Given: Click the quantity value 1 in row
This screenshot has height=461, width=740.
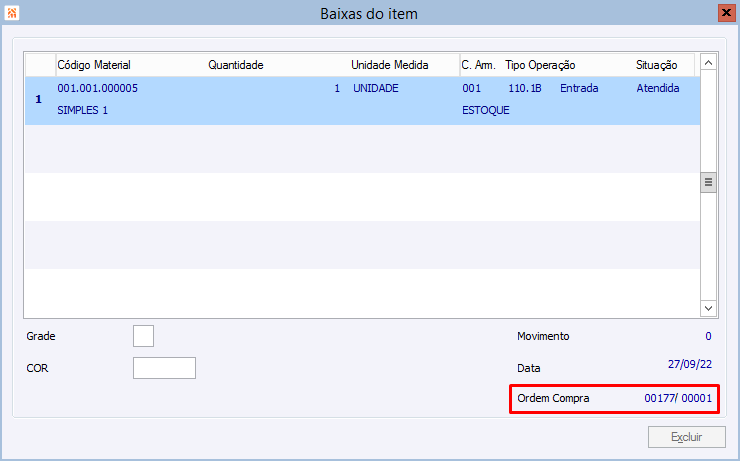Looking at the screenshot, I should pyautogui.click(x=337, y=88).
